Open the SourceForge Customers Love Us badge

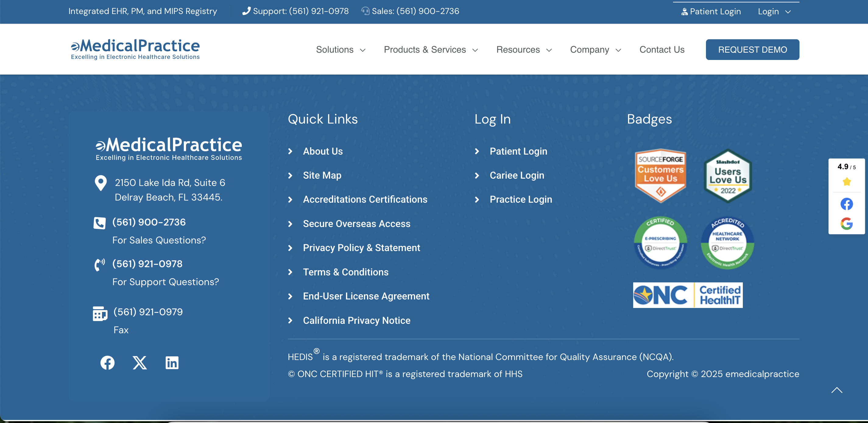pos(660,175)
